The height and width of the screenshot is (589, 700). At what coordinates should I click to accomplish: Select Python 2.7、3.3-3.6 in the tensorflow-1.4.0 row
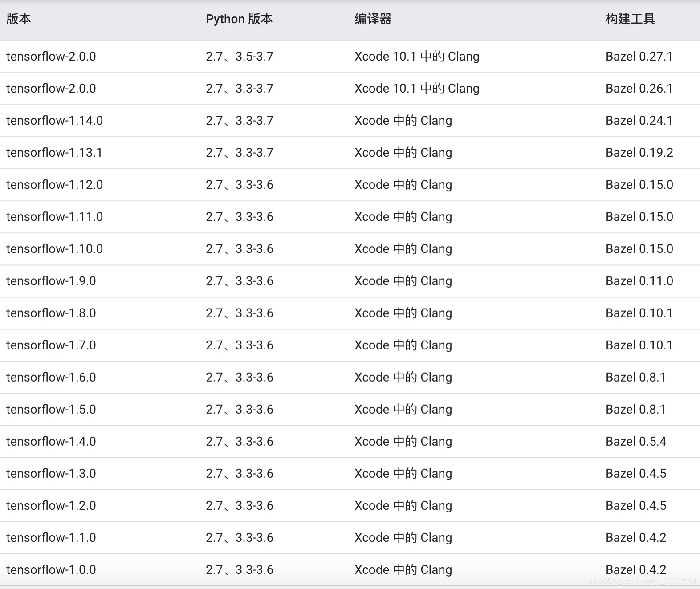(240, 441)
